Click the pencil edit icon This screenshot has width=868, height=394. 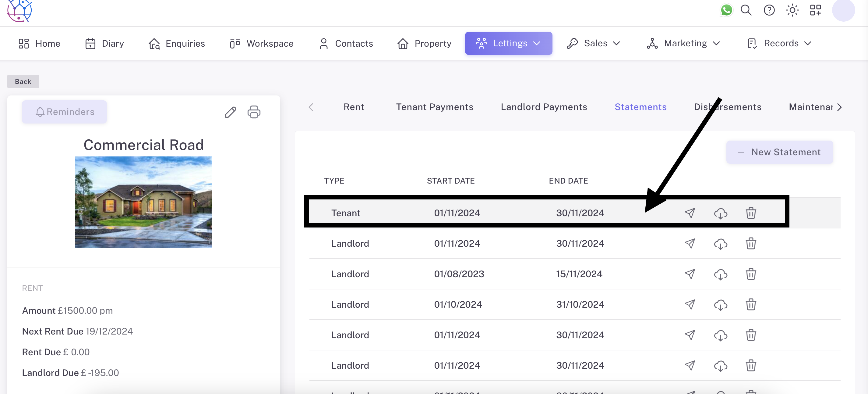pyautogui.click(x=231, y=112)
